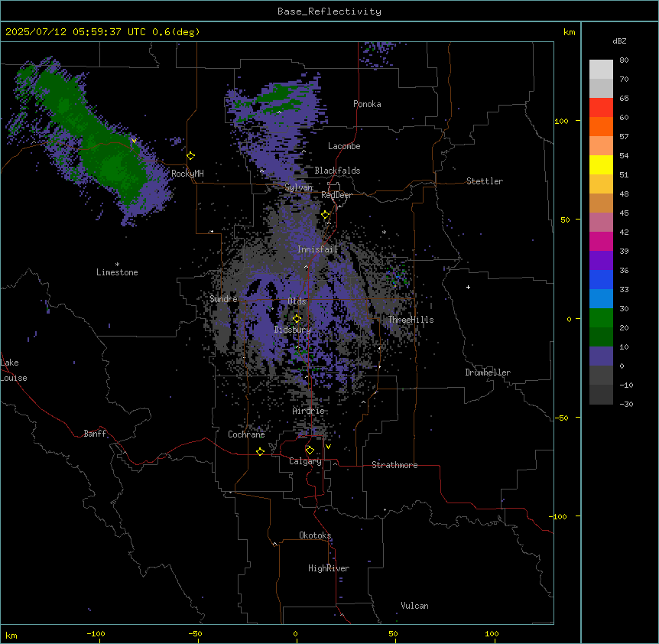The image size is (659, 644).
Task: Select the red 60–65 dBZ legend swatch
Action: 601,107
